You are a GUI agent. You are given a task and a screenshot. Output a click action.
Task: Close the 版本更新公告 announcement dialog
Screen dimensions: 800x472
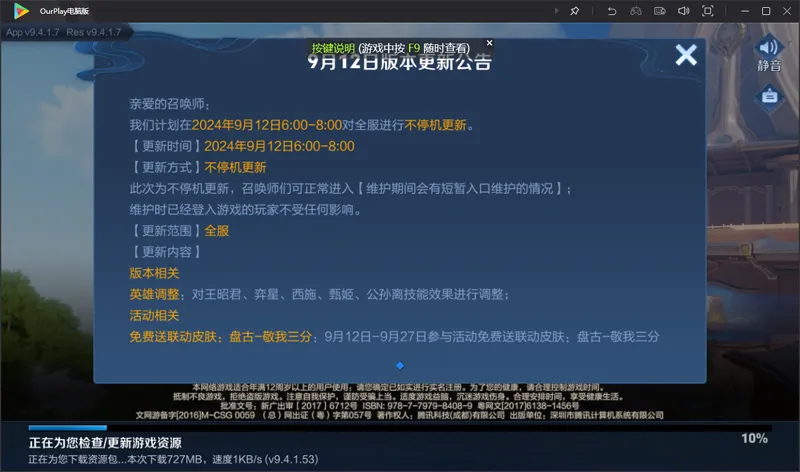(x=686, y=55)
